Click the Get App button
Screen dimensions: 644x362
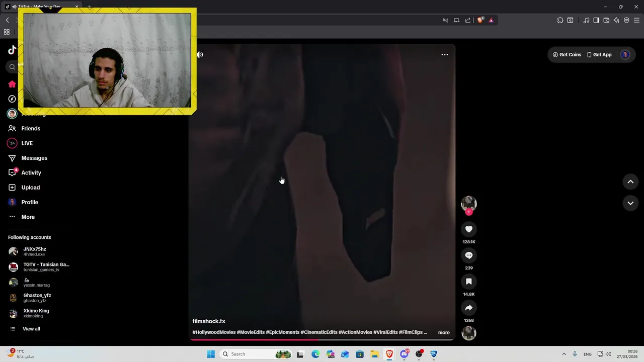tap(599, 54)
